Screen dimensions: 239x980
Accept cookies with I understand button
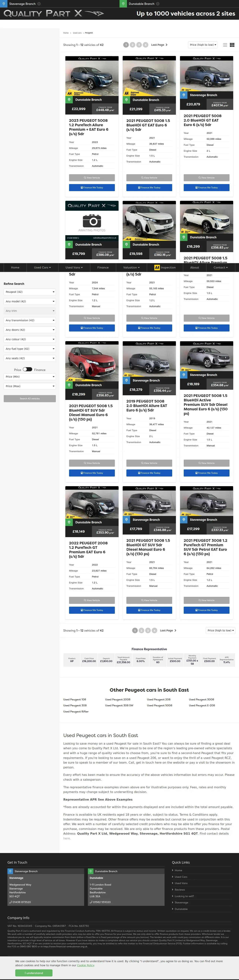(x=34, y=973)
